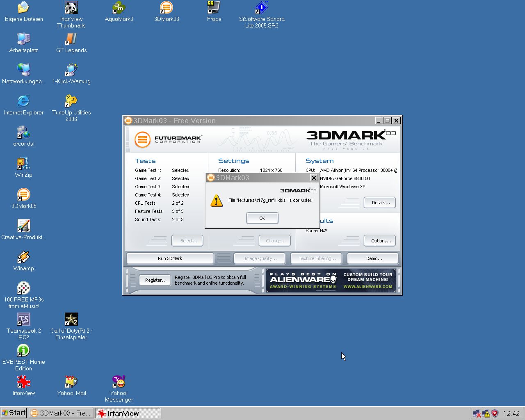This screenshot has height=420, width=525.
Task: Open the system Details button
Action: (x=380, y=203)
